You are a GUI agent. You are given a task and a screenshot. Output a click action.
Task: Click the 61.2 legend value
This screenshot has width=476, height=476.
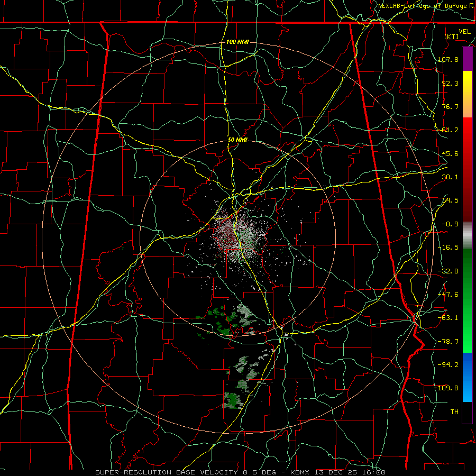(450, 130)
